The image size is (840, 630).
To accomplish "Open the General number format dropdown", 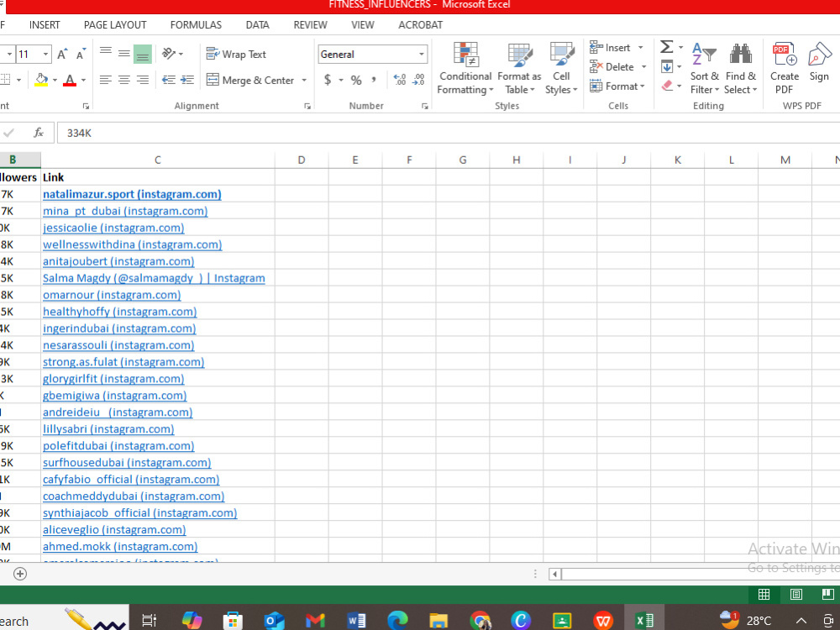I will 422,54.
